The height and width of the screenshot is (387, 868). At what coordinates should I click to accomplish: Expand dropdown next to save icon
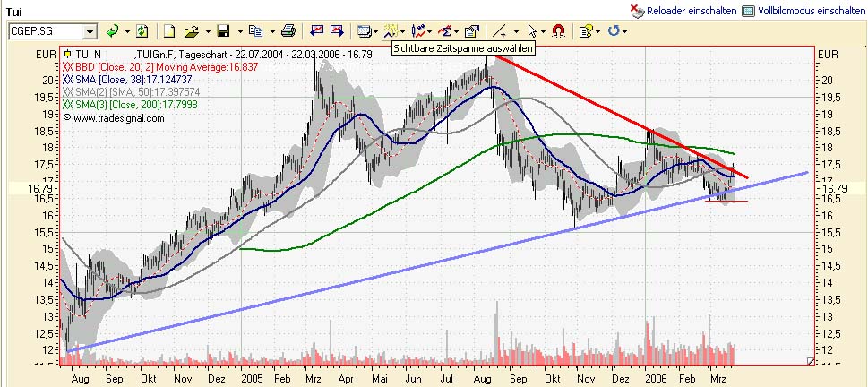tap(240, 31)
